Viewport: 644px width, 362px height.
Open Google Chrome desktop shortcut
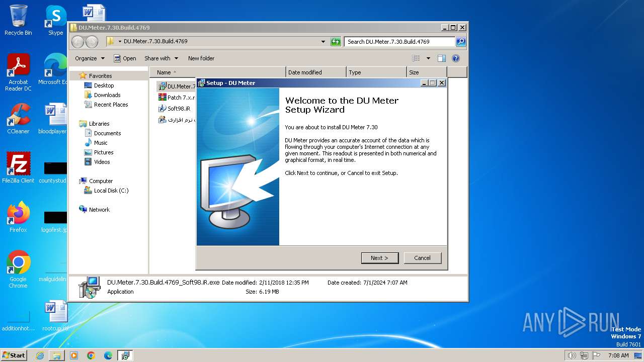click(x=18, y=269)
